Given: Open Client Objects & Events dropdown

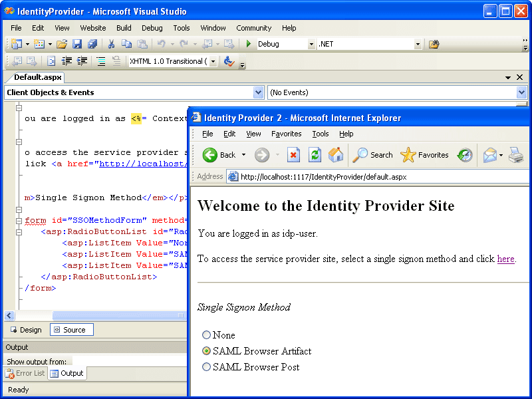Looking at the screenshot, I should coord(258,92).
